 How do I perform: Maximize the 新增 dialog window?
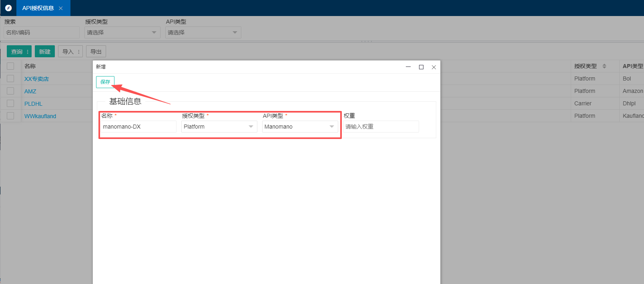coord(421,67)
